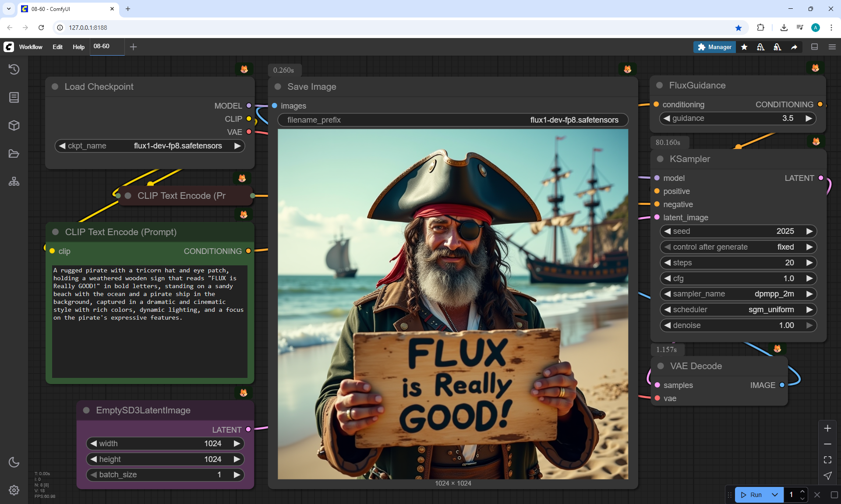The image size is (841, 504).
Task: Open the workflows folder sidebar icon
Action: pyautogui.click(x=14, y=154)
